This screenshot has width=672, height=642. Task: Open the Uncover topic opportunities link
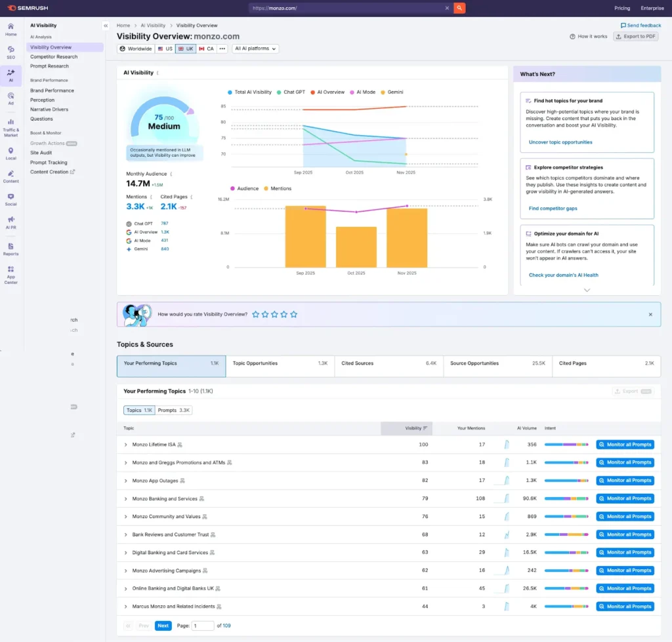560,142
